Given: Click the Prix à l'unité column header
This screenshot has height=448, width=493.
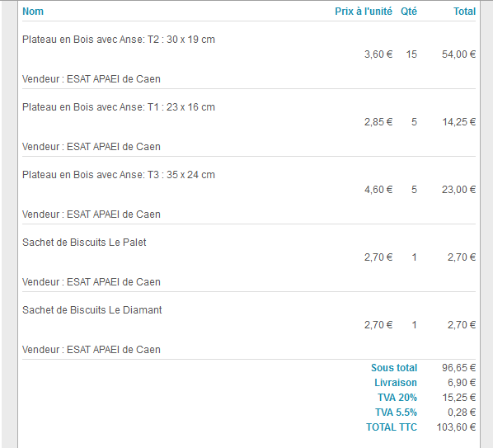Looking at the screenshot, I should coord(364,12).
